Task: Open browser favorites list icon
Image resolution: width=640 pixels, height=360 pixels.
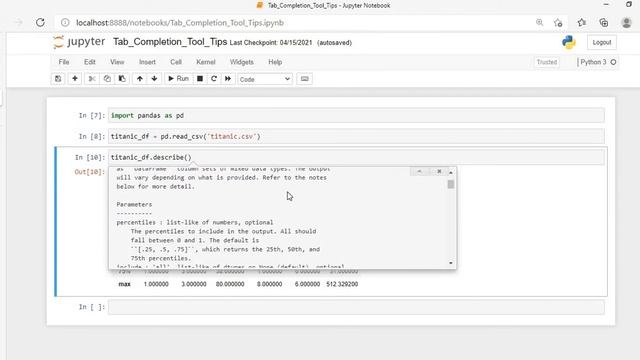Action: click(582, 23)
